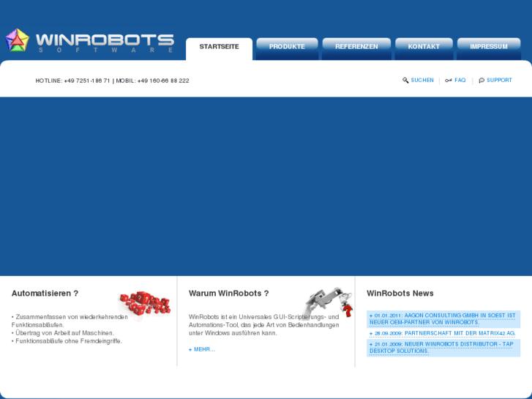Click the blue banner area below the hotline
This screenshot has height=399, width=532.
266,187
